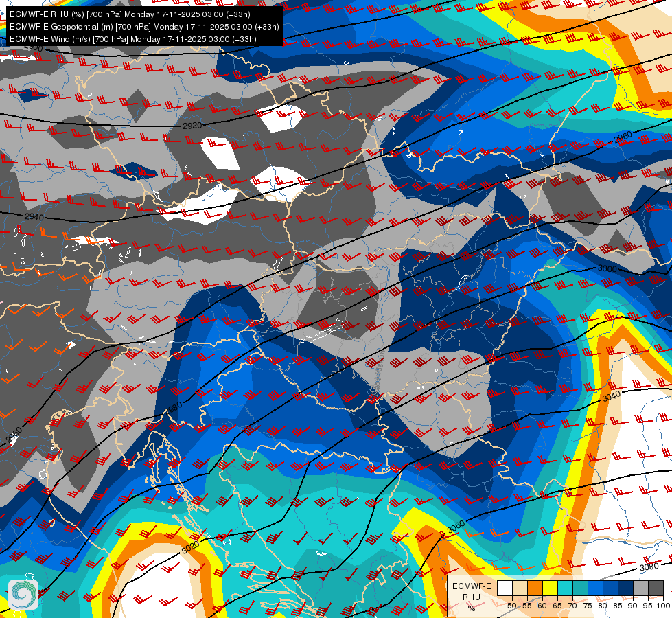Click the 3060 geopotential contour label
This screenshot has width=672, height=618.
456,527
